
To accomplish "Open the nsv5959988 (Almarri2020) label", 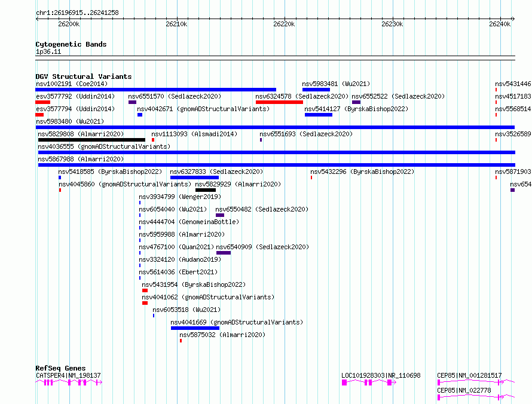I will click(182, 234).
